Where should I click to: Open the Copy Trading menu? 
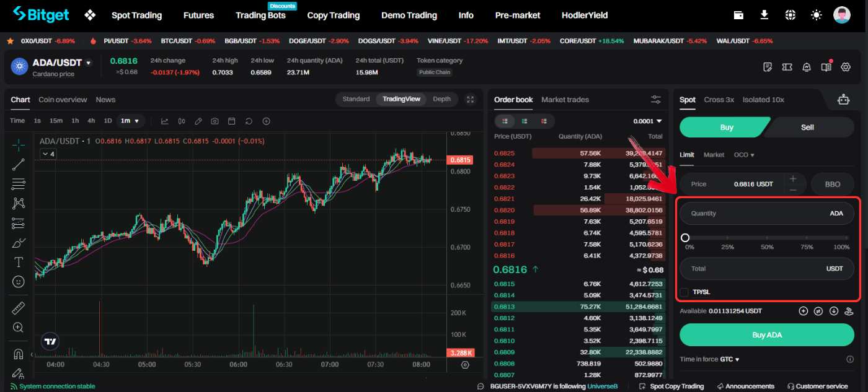tap(334, 15)
